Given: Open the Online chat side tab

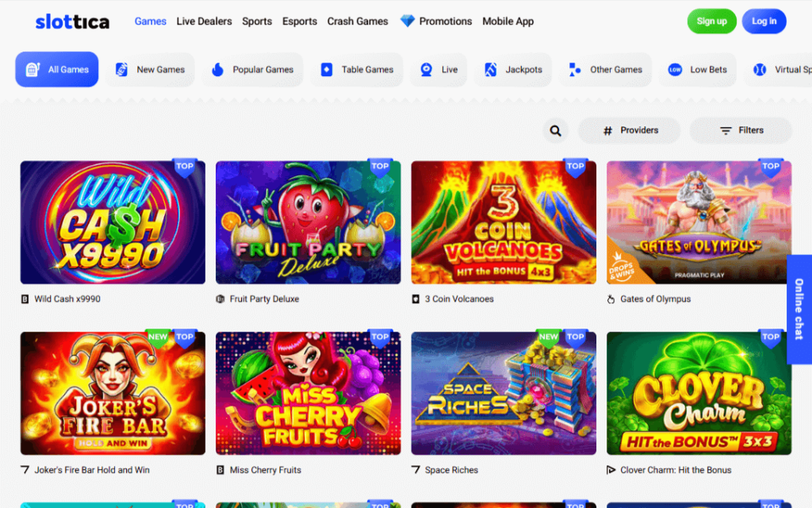Looking at the screenshot, I should 799,310.
